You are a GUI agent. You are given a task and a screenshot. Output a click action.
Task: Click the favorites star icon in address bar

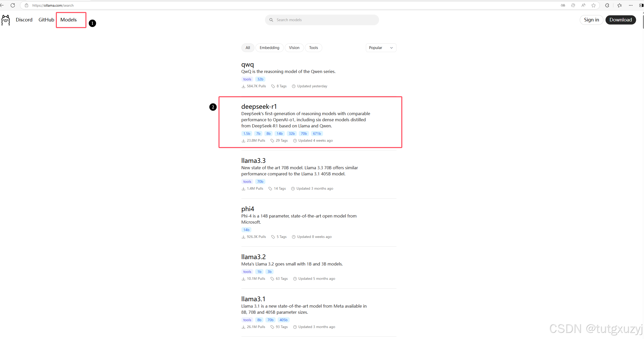coord(594,5)
